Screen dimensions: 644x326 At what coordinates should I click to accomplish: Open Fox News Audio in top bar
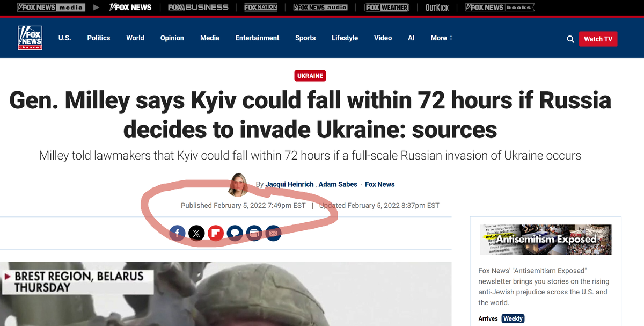(x=320, y=8)
